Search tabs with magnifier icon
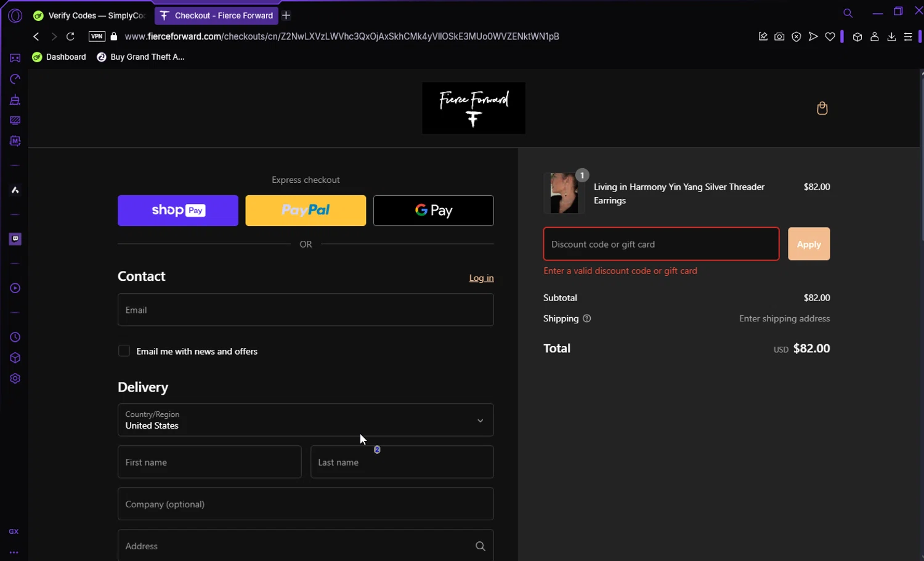Image resolution: width=924 pixels, height=561 pixels. point(848,13)
